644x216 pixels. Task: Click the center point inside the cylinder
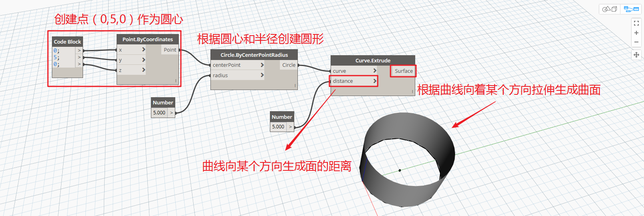[400, 170]
